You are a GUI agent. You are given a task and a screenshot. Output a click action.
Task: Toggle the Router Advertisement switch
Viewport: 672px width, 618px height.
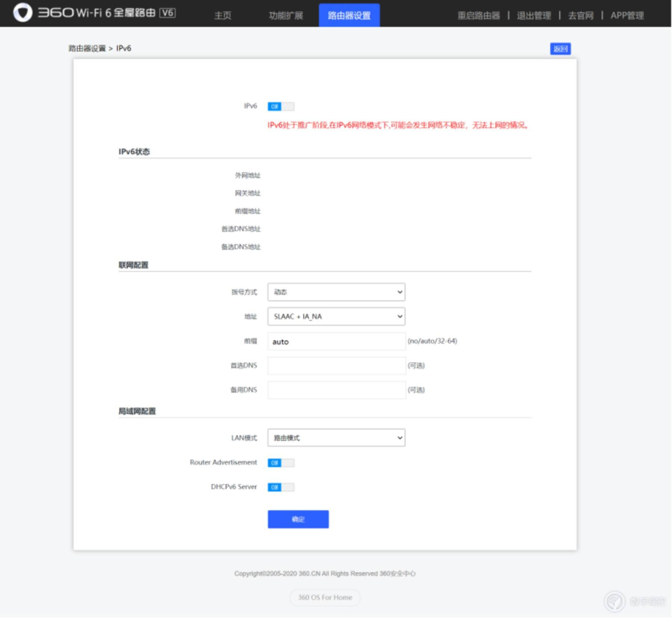tap(281, 463)
